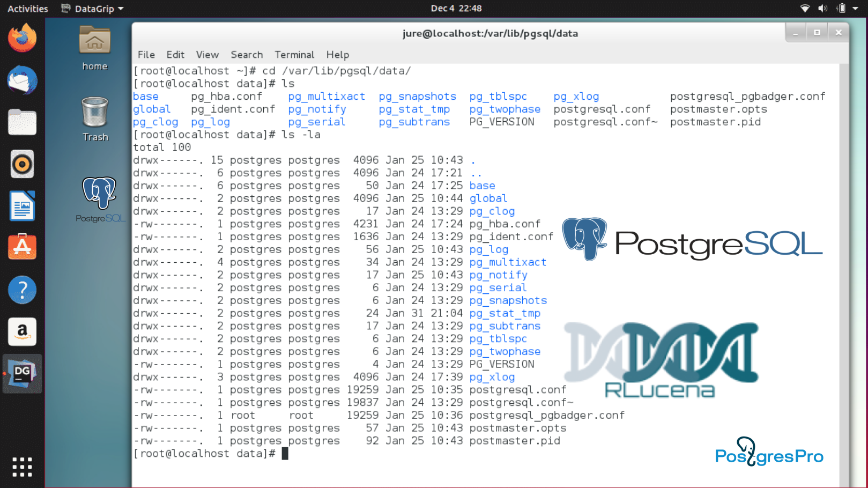The height and width of the screenshot is (488, 868).
Task: Open the terminal View menu
Action: 207,55
